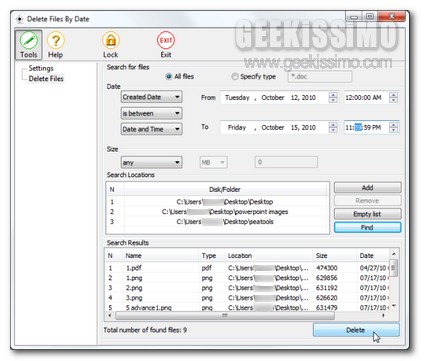Click results horizontal scrollbar right arrow

384,315
